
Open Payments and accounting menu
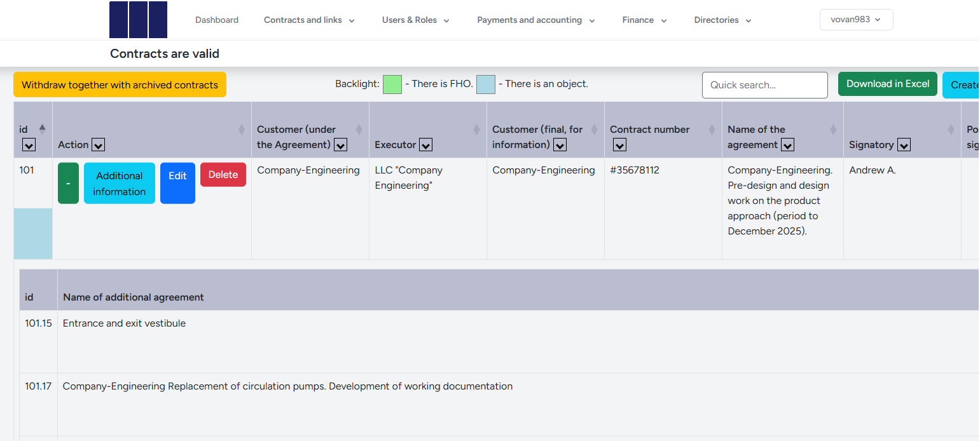click(535, 20)
